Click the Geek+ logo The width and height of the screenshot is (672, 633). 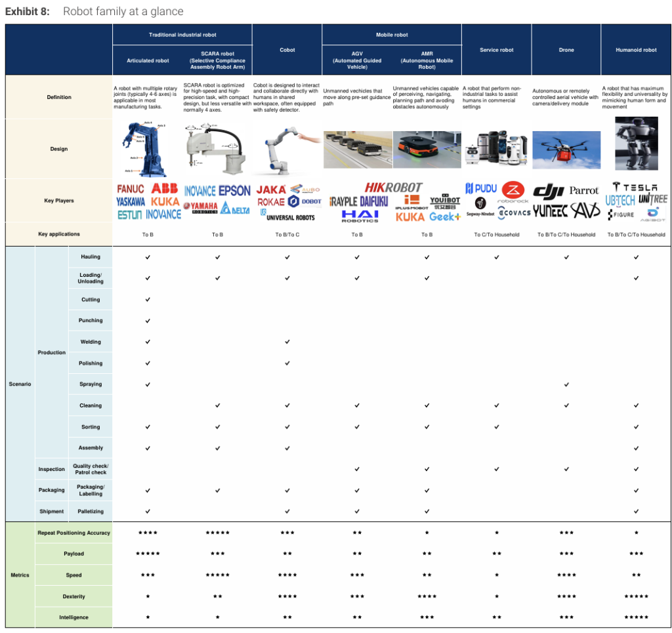[x=446, y=216]
